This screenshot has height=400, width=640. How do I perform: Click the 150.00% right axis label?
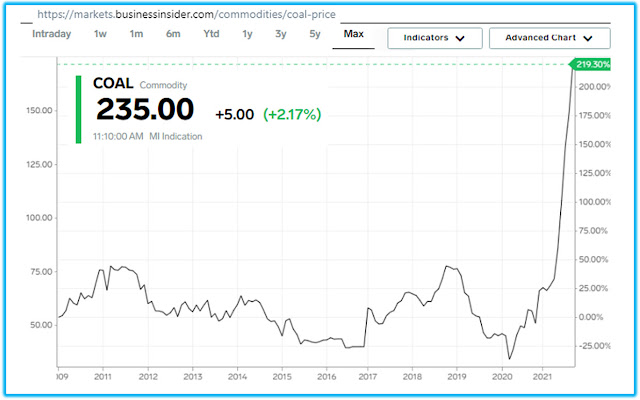click(x=594, y=144)
